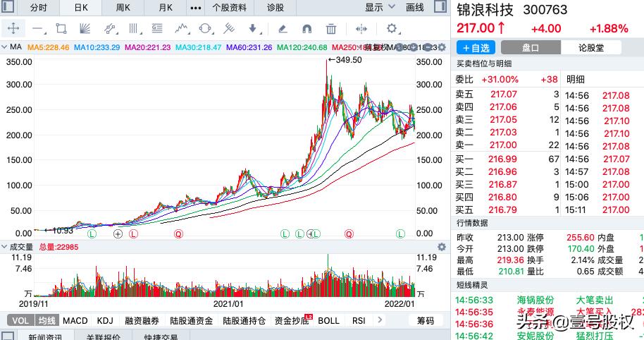Click 买一 price 216.99 row
644x340 pixels.
(507, 159)
